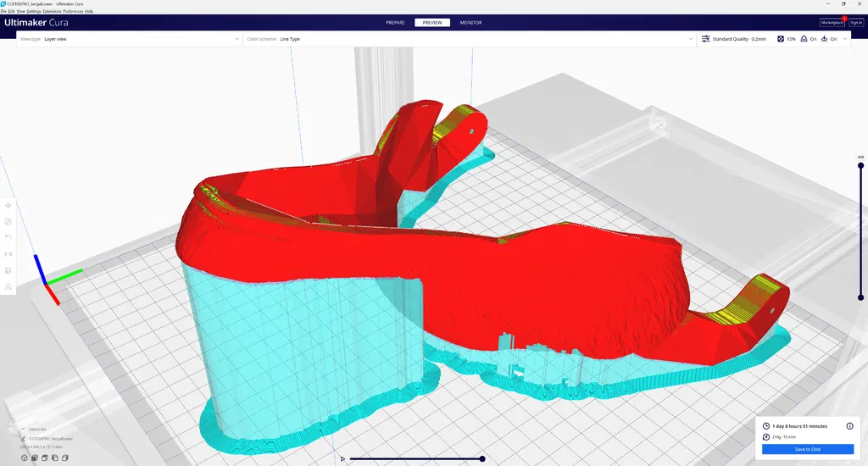Click the 15% infill value
Screen dimensions: 868x466
pos(791,39)
